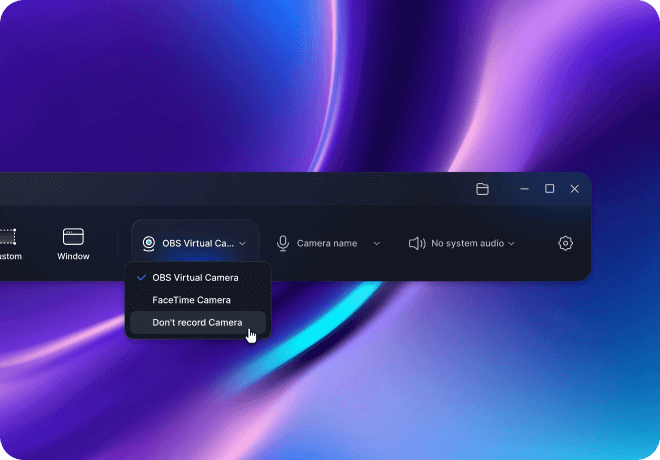This screenshot has width=660, height=460.
Task: Click the checkmark beside OBS Virtual Camera
Action: [x=141, y=277]
